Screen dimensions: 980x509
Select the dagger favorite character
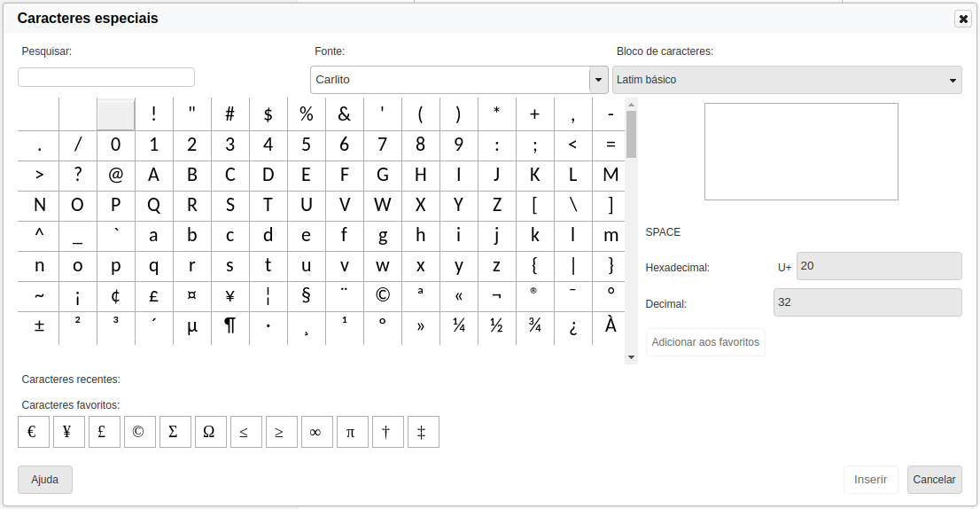point(387,432)
